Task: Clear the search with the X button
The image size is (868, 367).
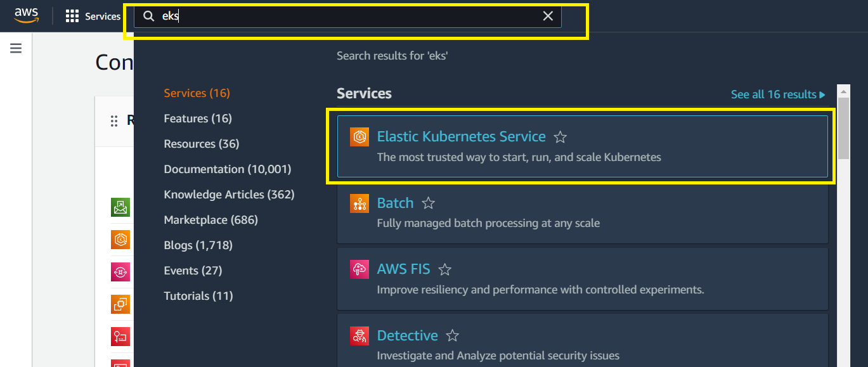Action: (548, 16)
